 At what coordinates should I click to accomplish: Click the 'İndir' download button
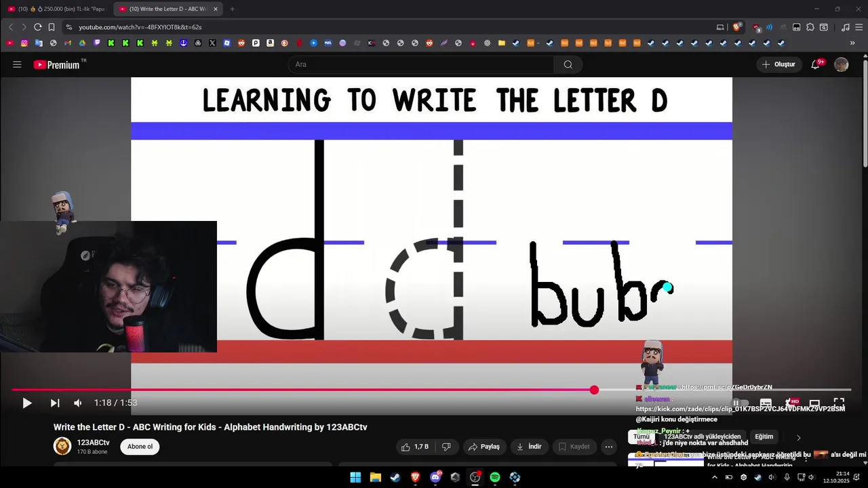click(529, 447)
